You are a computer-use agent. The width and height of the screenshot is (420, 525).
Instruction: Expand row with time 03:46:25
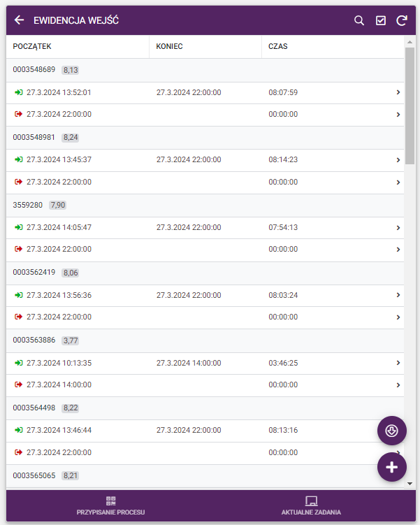click(398, 363)
